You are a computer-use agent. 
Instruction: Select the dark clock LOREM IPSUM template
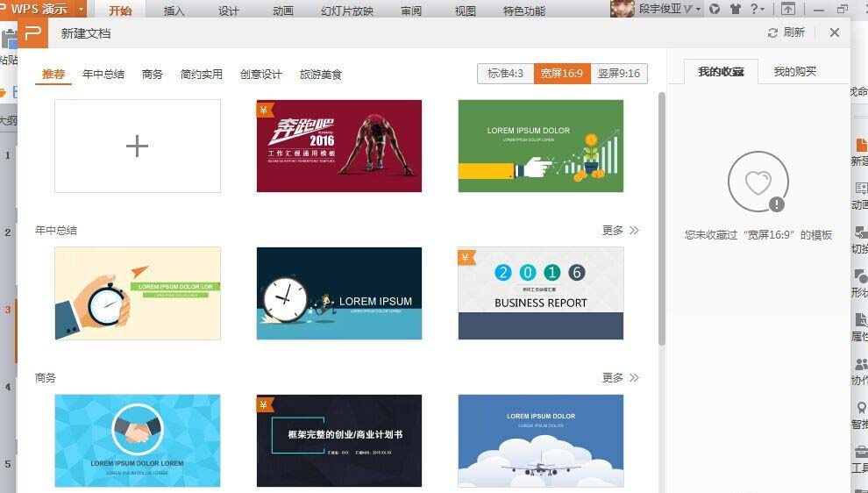(339, 294)
